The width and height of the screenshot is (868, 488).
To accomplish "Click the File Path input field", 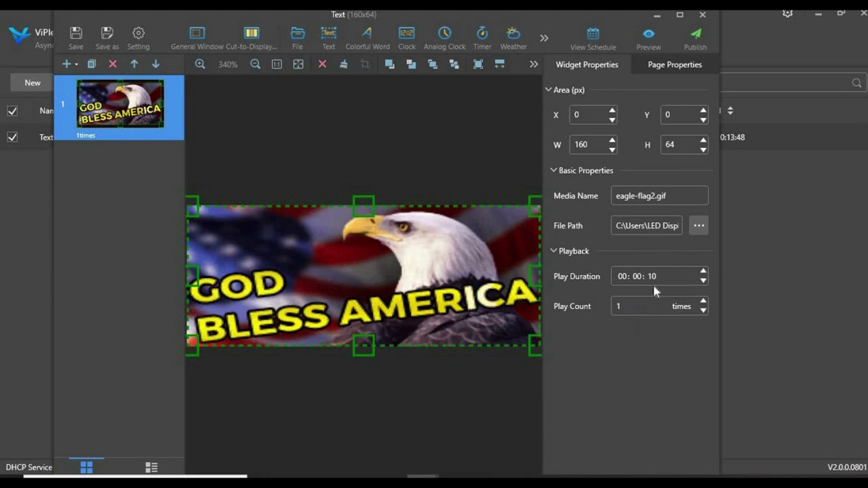I will (647, 226).
